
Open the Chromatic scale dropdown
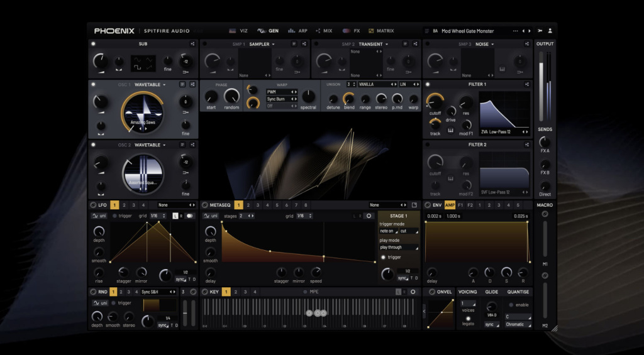pos(518,325)
